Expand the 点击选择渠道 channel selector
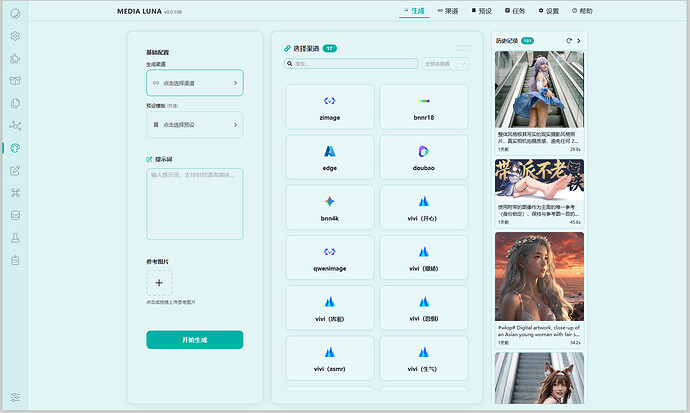 tap(194, 83)
